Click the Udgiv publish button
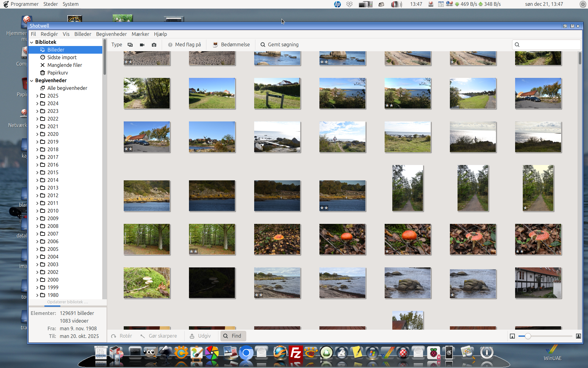 point(200,336)
